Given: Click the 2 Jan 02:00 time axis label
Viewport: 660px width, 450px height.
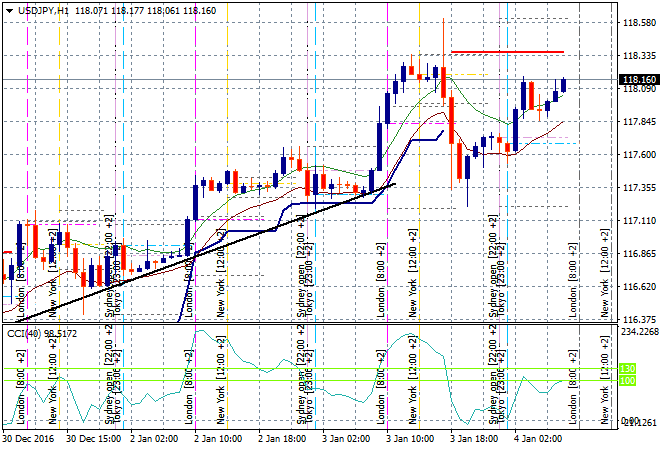Looking at the screenshot, I should point(154,439).
